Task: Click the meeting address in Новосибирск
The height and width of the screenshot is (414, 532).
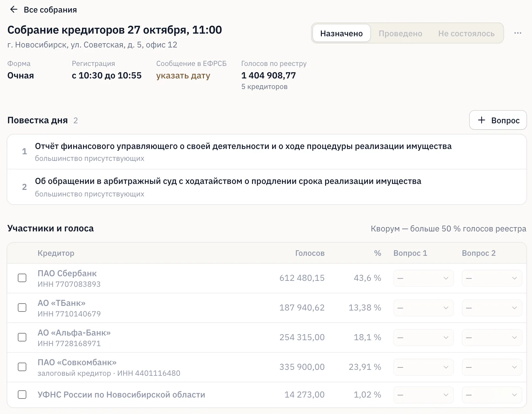Action: (92, 45)
